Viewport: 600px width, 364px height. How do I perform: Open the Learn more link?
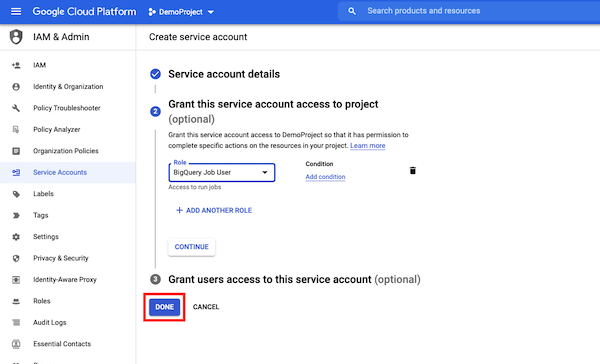368,145
